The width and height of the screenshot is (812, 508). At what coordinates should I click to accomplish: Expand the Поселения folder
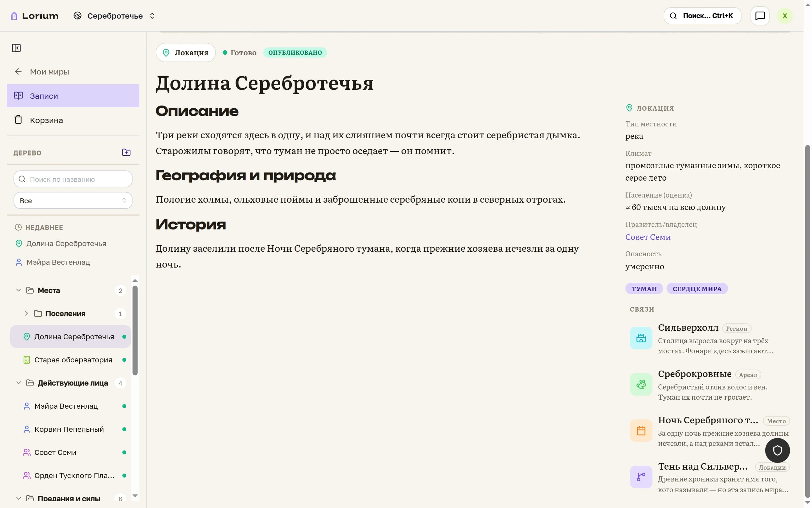click(26, 314)
